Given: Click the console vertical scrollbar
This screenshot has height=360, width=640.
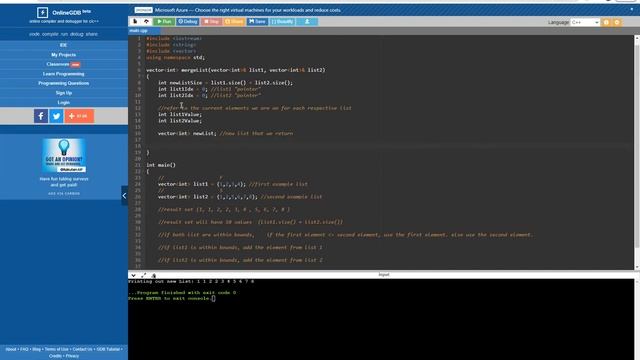Looking at the screenshot, I should pyautogui.click(x=637, y=320).
